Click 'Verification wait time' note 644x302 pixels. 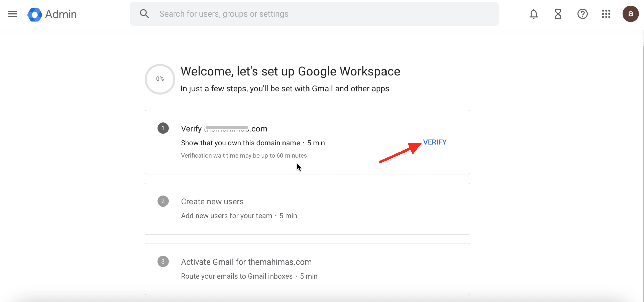[x=244, y=155]
